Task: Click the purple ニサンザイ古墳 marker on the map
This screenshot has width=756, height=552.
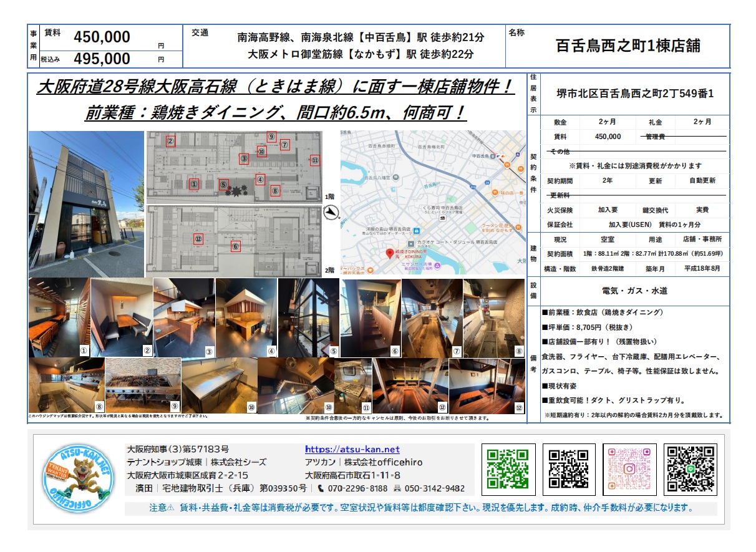Action: [437, 266]
